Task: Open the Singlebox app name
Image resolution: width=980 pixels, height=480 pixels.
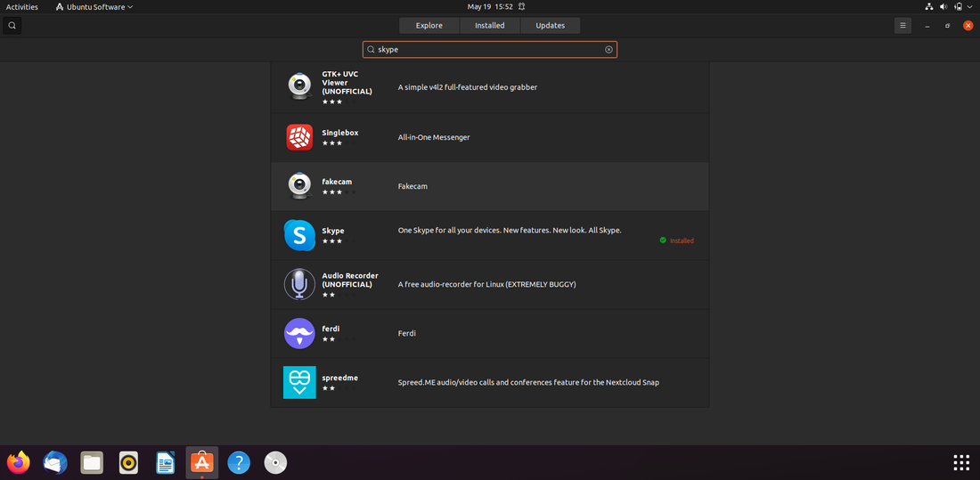Action: click(x=340, y=133)
